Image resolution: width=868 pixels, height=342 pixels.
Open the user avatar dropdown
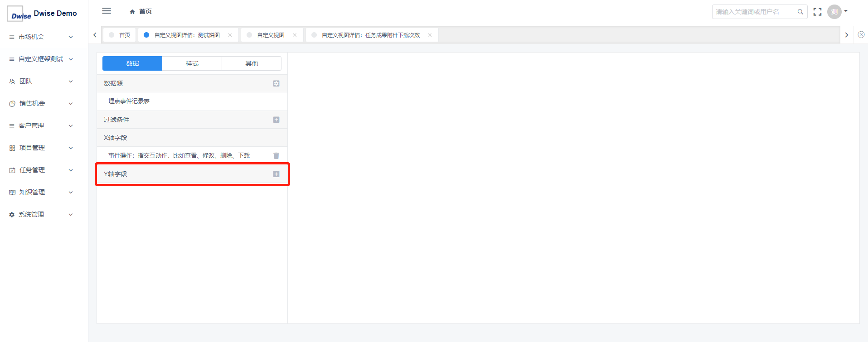point(837,12)
